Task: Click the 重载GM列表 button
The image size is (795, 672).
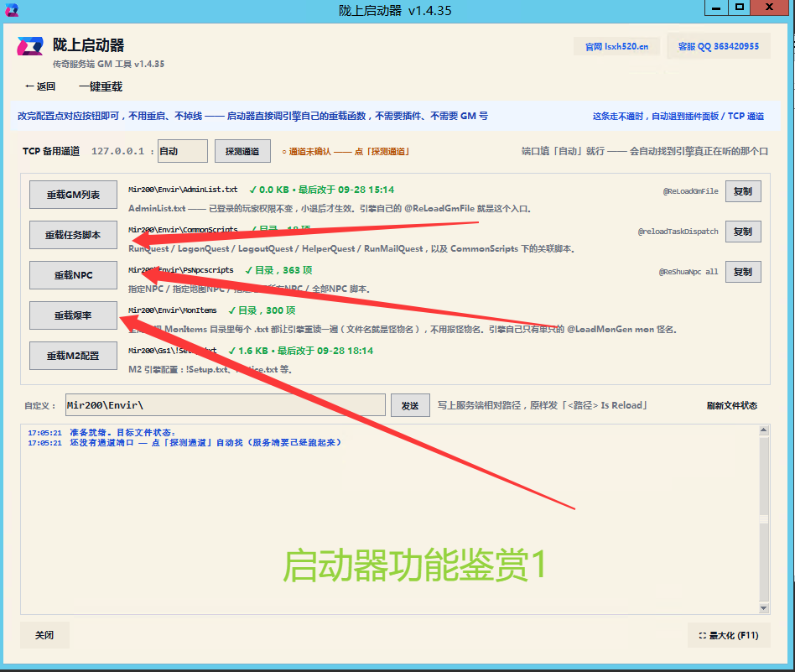Action: 74,195
